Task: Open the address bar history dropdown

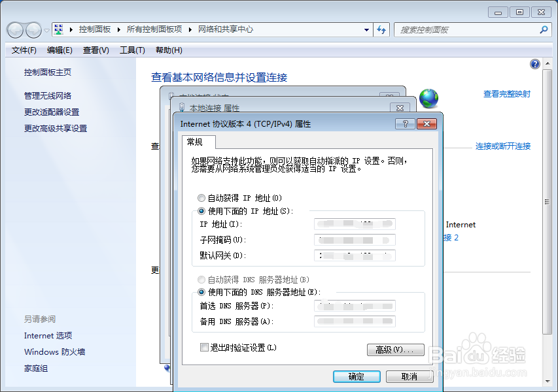Action: point(367,29)
